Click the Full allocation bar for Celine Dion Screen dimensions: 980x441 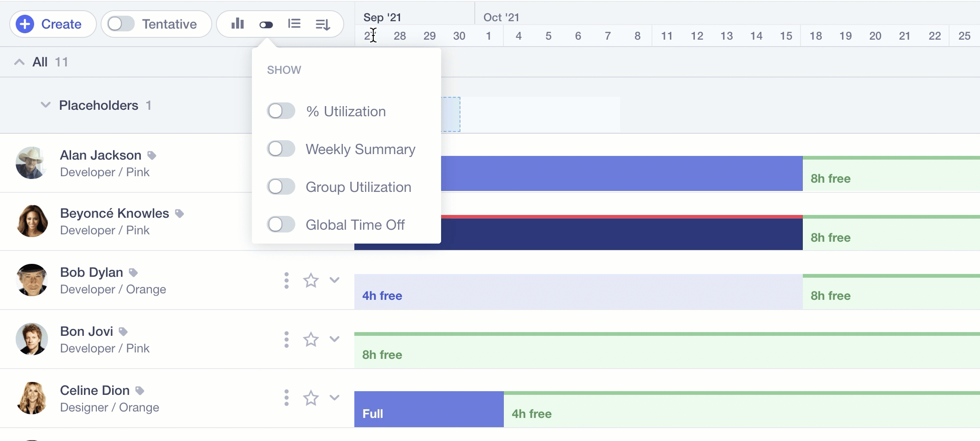coord(427,409)
